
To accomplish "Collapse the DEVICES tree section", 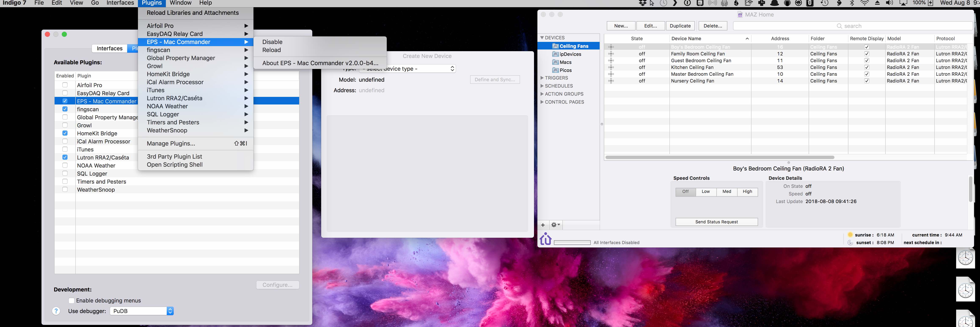I will pyautogui.click(x=542, y=38).
